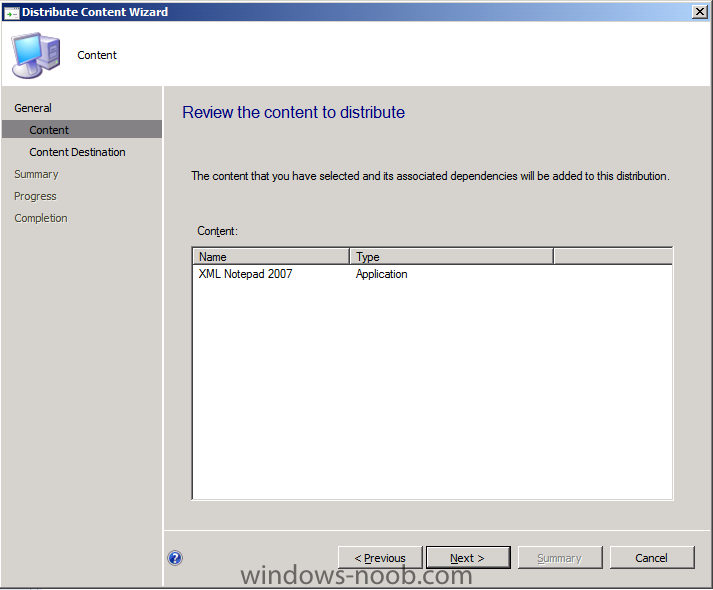The height and width of the screenshot is (590, 713).
Task: Select the Content step in sidebar
Action: (82, 130)
